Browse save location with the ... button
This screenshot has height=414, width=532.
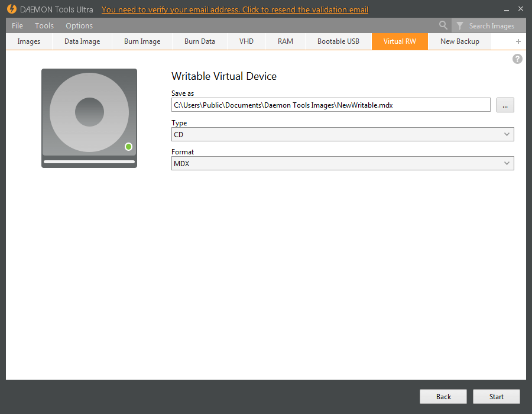point(505,105)
